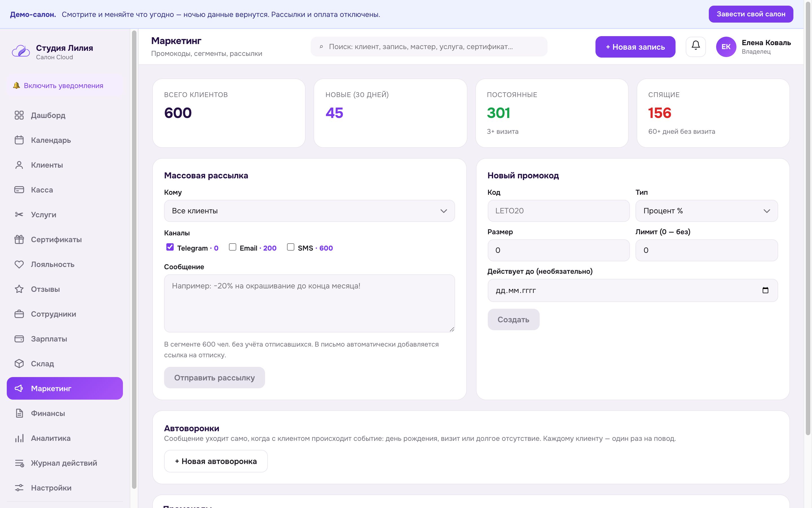Click the Клиенты person icon
Viewport: 812px width, 508px height.
(x=19, y=165)
